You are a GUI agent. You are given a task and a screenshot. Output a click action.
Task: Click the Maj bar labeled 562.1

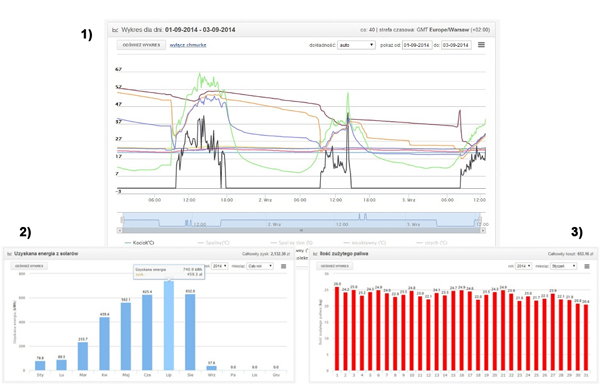click(x=126, y=336)
